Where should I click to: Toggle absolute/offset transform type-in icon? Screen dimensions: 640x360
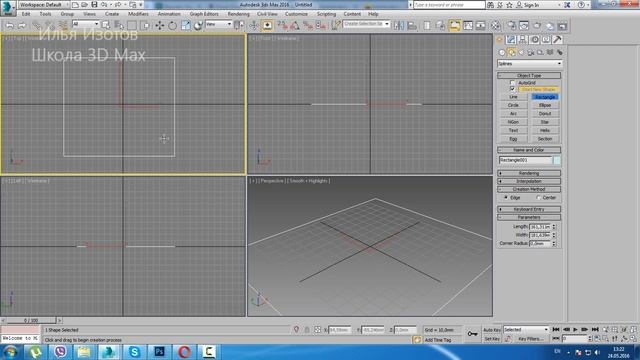pos(317,330)
